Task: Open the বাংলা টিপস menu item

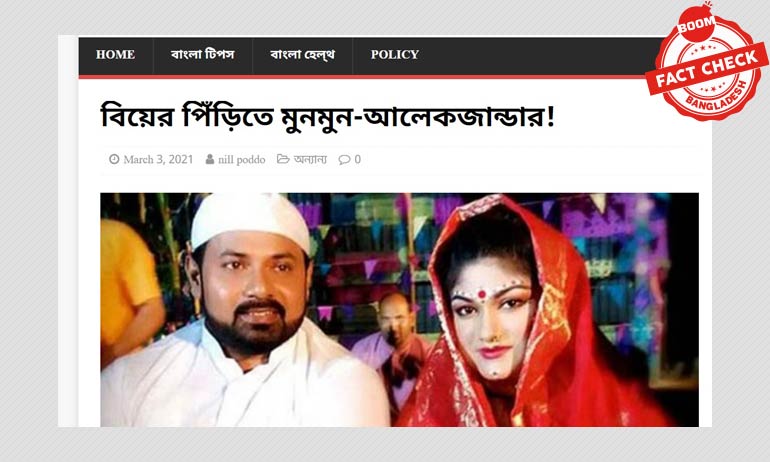Action: (203, 54)
